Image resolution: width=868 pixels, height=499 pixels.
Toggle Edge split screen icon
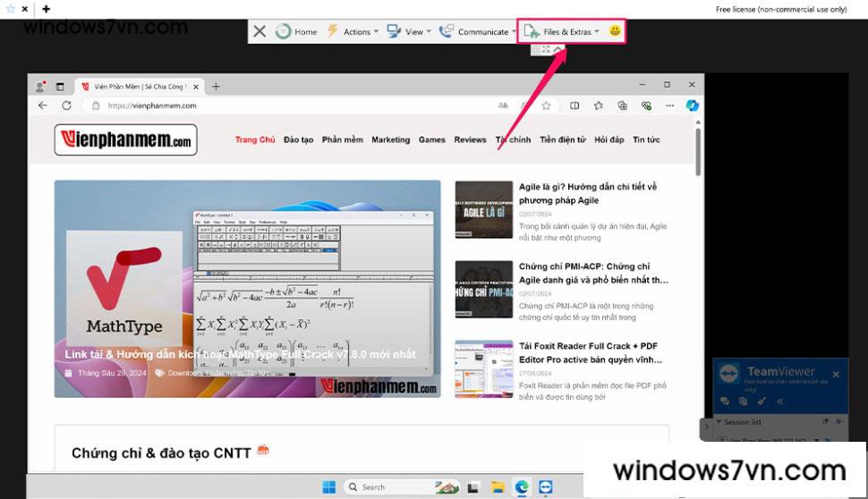click(x=574, y=106)
